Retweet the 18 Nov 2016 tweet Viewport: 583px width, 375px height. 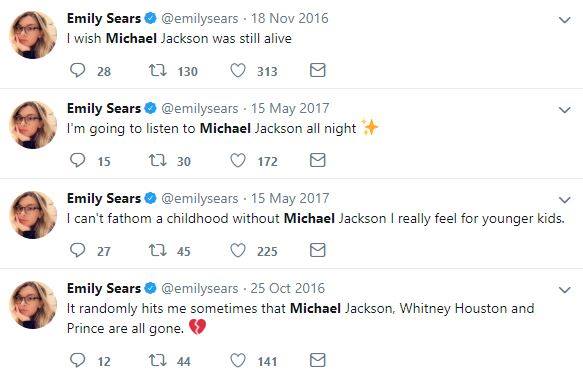158,70
